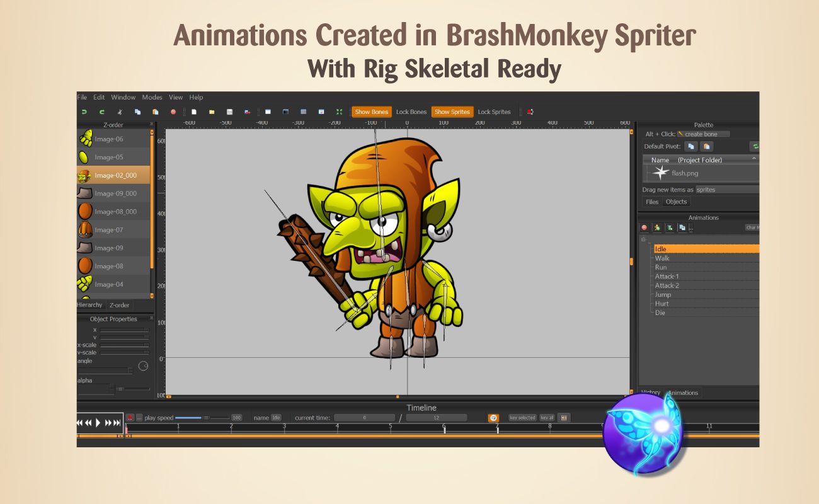Switch to the Objects tab in Palette
This screenshot has width=819, height=504.
pyautogui.click(x=676, y=202)
